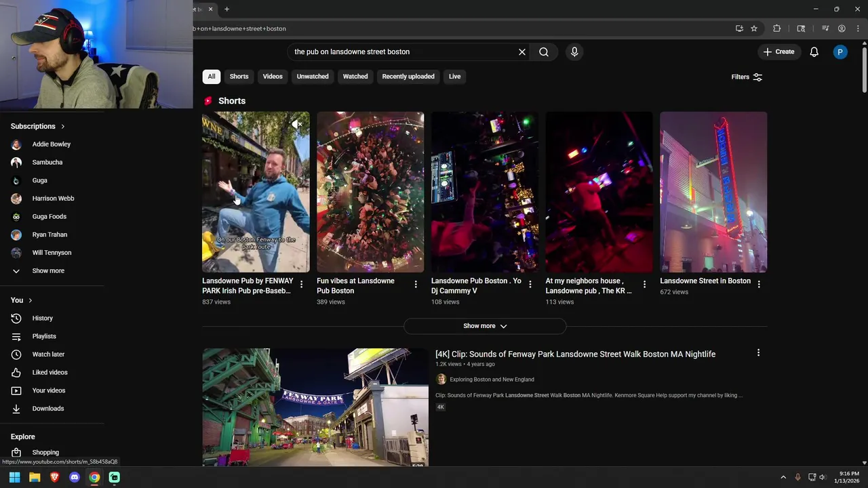The image size is (868, 488).
Task: Open the Dj Cammmy V short thumbnail
Action: pyautogui.click(x=485, y=192)
